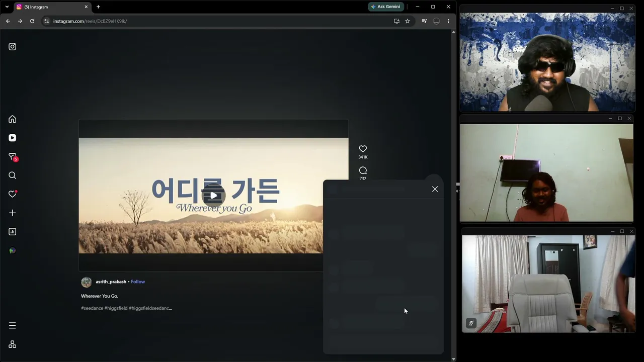Maximize the middle webcam window
This screenshot has width=644, height=362.
click(620, 119)
